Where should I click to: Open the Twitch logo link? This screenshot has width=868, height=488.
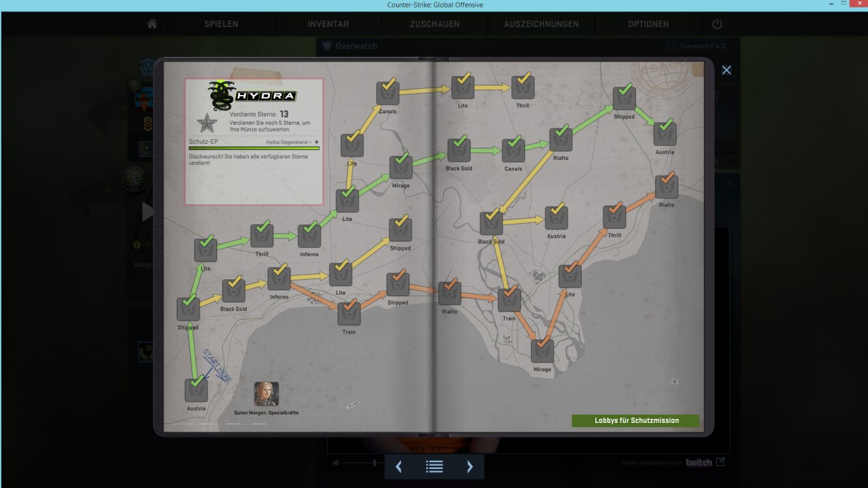(x=698, y=462)
